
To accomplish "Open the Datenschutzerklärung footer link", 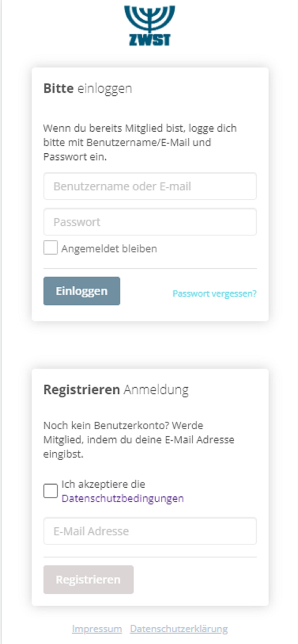I will (179, 629).
